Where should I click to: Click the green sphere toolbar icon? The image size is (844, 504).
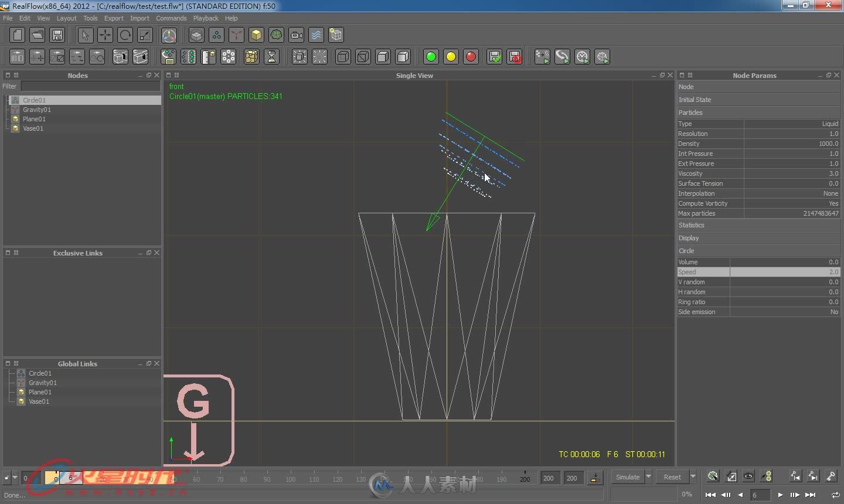click(431, 57)
